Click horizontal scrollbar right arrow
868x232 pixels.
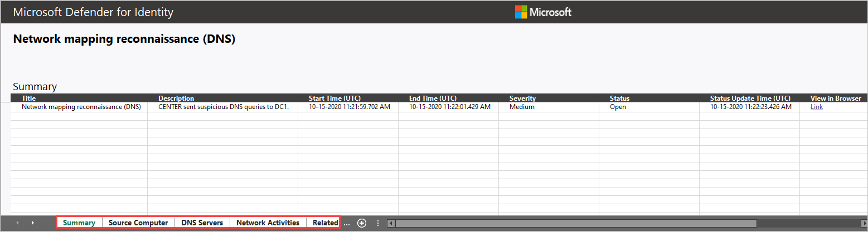(864, 223)
